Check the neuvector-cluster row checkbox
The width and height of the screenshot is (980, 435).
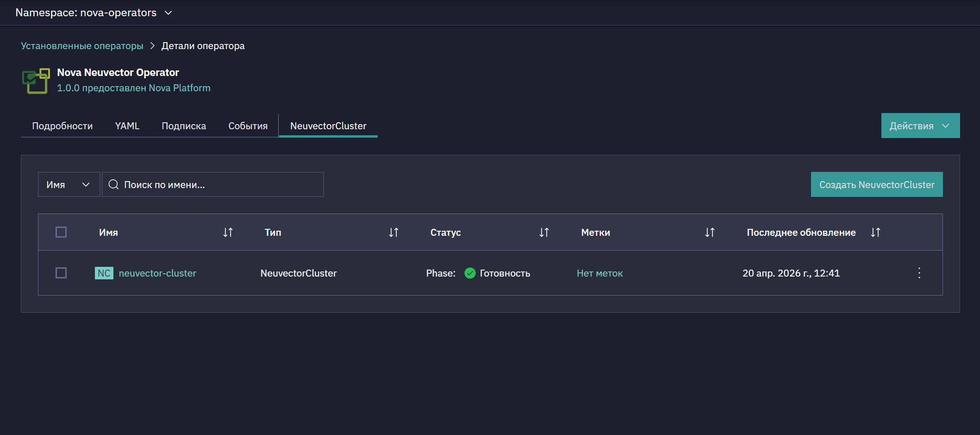[61, 273]
